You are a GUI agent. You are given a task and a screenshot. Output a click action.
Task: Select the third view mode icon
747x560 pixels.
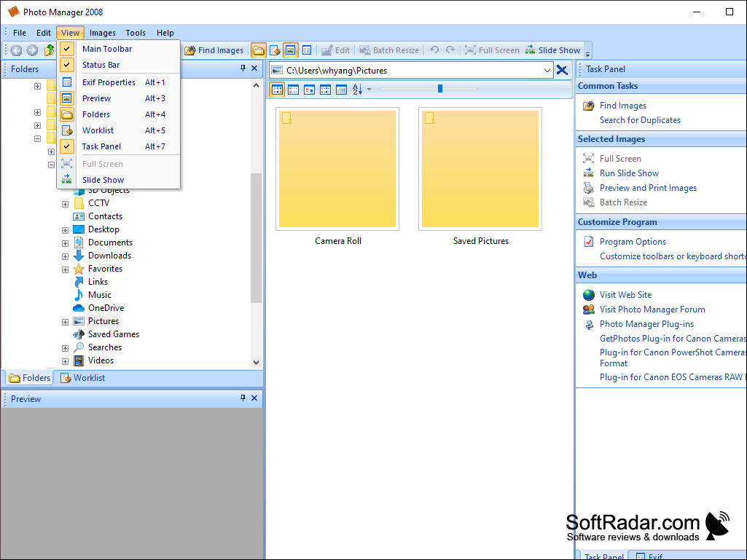click(x=309, y=89)
